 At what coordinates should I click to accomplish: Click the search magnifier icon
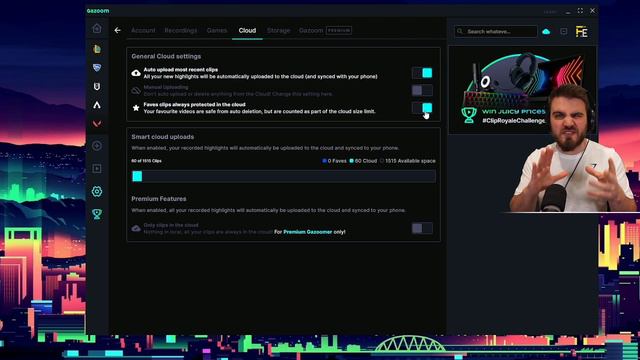(460, 31)
